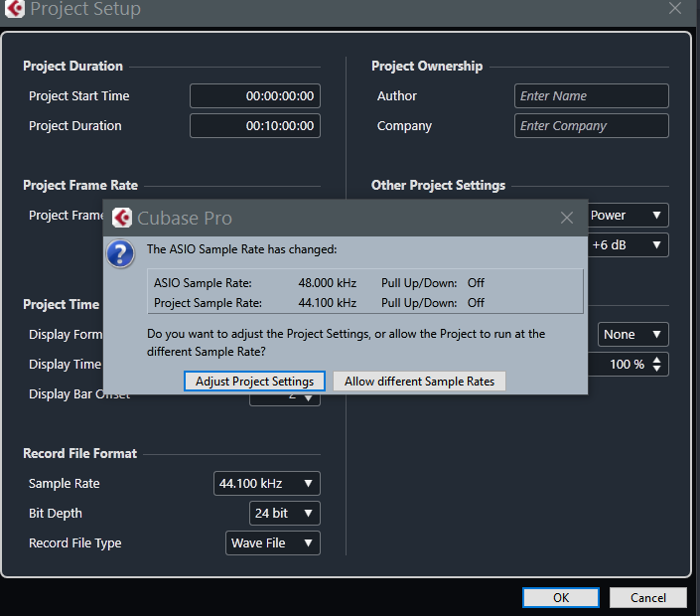Viewport: 700px width, 616px height.
Task: Click the Record File Format heading
Action: coord(79,453)
